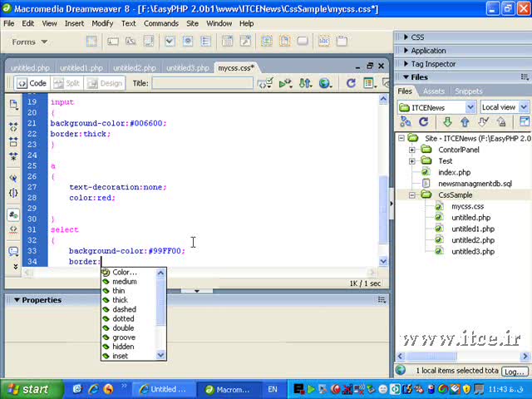The height and width of the screenshot is (399, 532).
Task: Switch to untitled2.php document tab
Action: (135, 68)
